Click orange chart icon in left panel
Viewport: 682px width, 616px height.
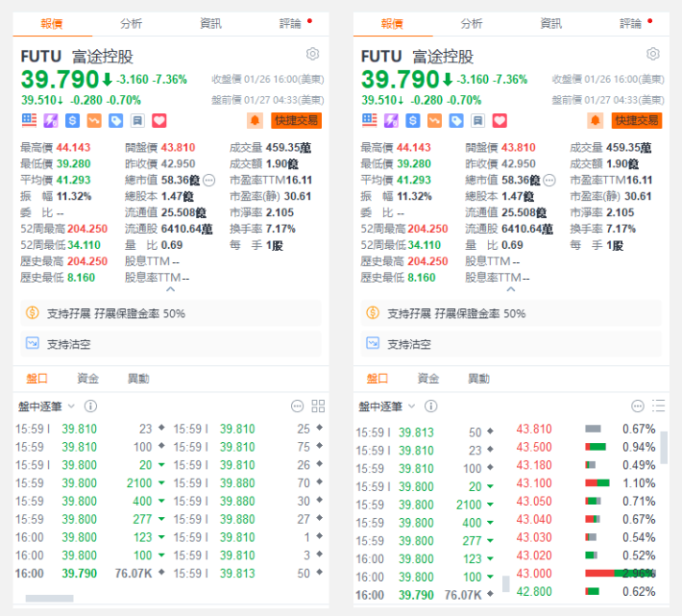point(94,120)
